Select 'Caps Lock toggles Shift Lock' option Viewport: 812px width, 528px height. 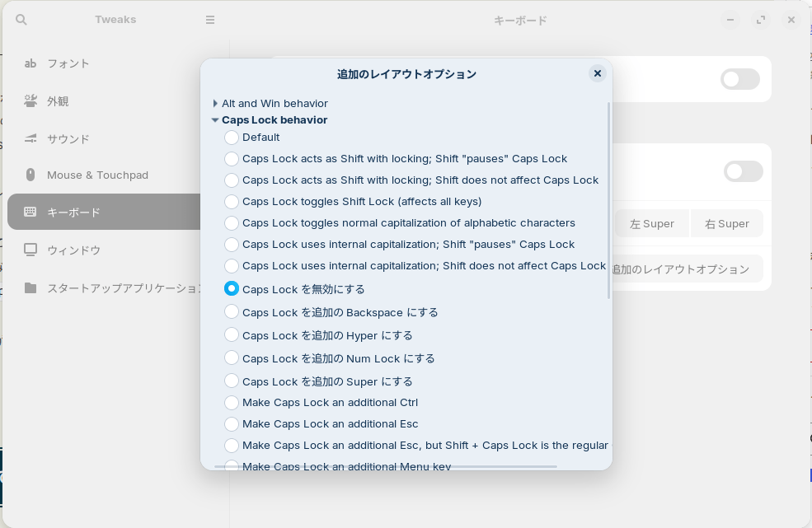pos(232,201)
